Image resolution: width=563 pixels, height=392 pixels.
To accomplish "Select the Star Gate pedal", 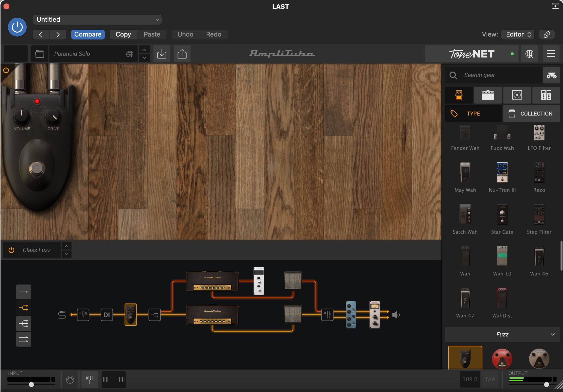I will coord(502,219).
